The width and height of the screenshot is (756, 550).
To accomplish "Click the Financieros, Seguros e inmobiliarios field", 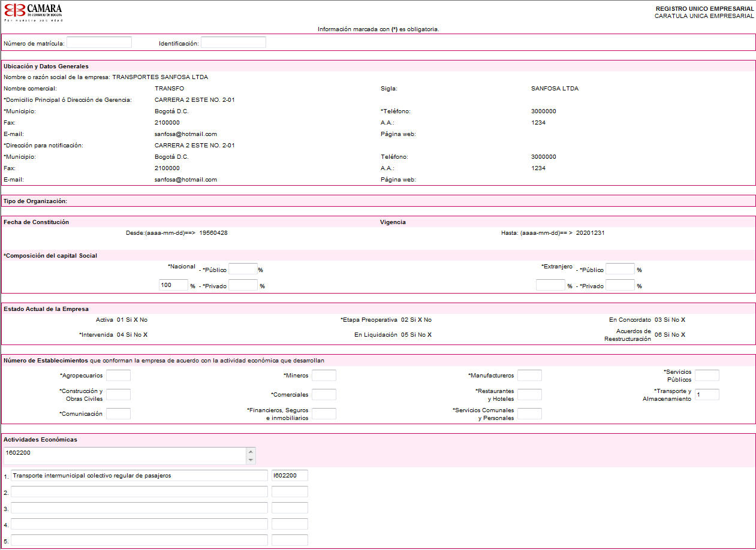I will coord(324,414).
